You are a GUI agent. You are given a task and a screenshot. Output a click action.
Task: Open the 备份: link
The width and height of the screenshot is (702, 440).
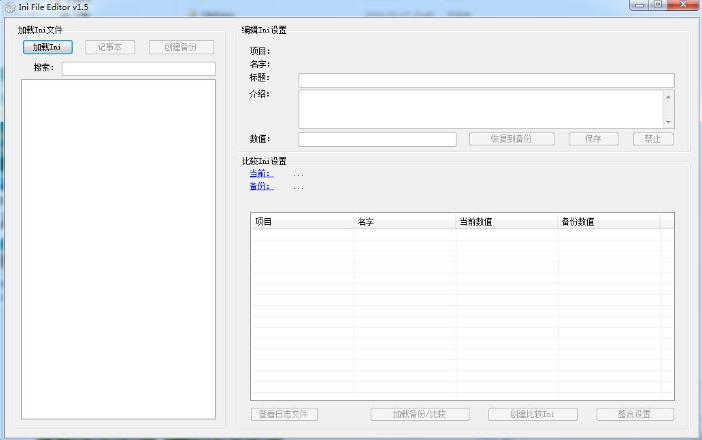(261, 186)
